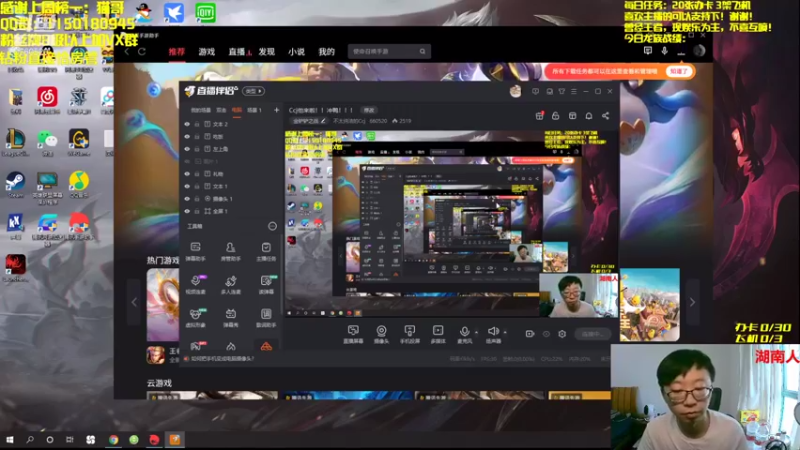Toggle the lock on the 文本 2 layer
Screen dimensions: 800x450
tap(197, 124)
